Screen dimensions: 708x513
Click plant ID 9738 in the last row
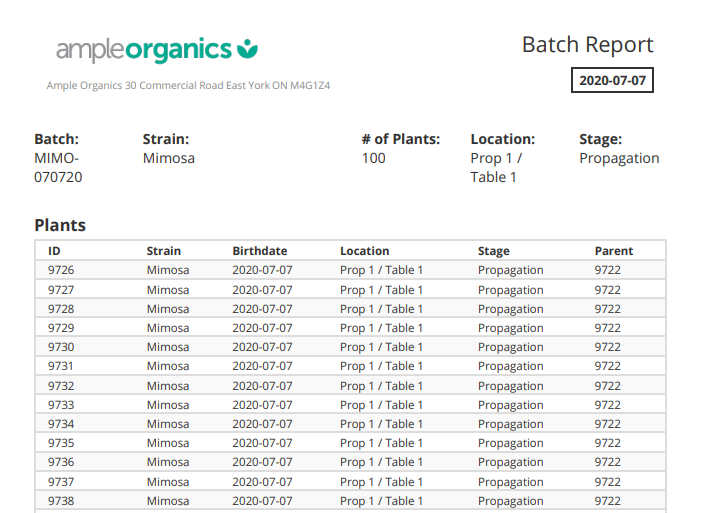[61, 501]
